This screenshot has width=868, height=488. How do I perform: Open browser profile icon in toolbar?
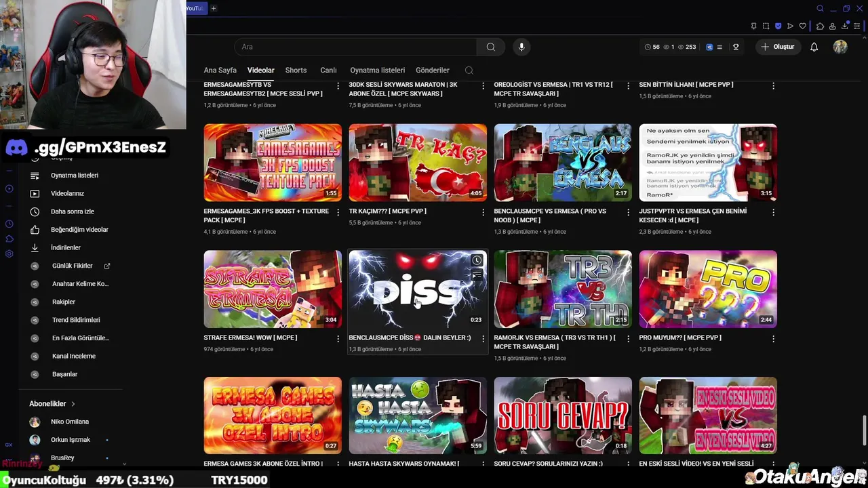click(x=832, y=26)
